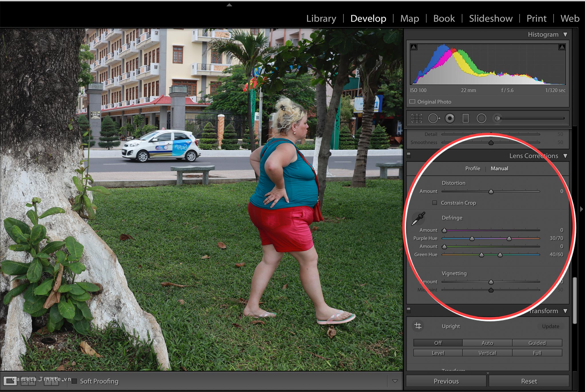The width and height of the screenshot is (585, 392).
Task: Switch to the Print module
Action: [536, 19]
